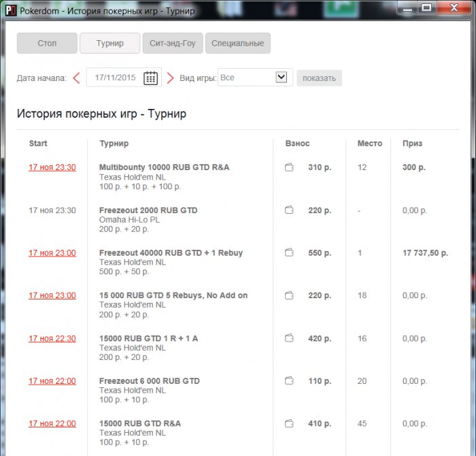Screen dimensions: 476x456
Task: Select 15000 RUB GTD R&A title
Action: (x=140, y=423)
